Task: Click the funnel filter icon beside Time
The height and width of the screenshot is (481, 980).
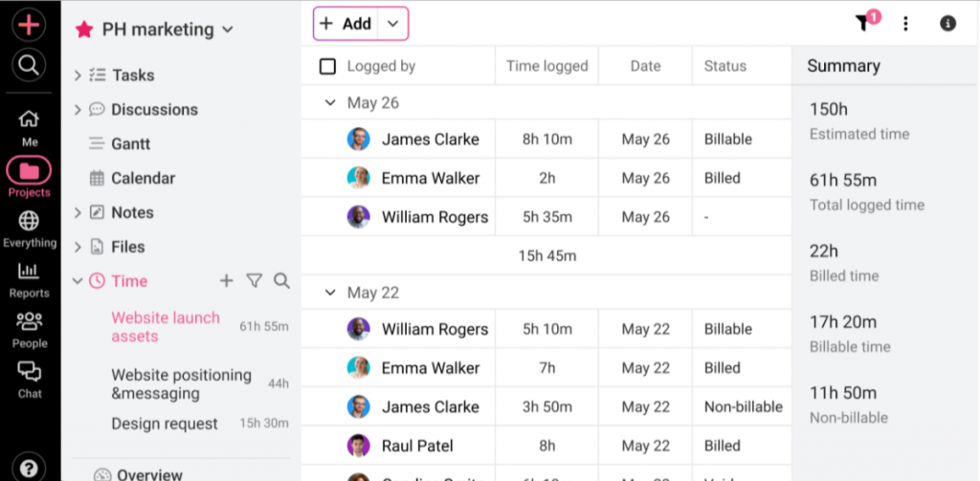Action: pos(254,281)
